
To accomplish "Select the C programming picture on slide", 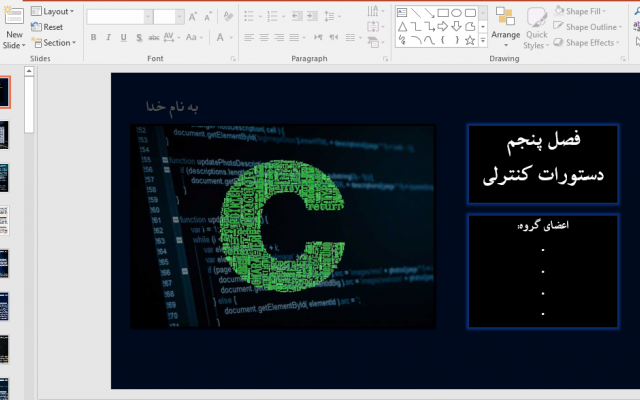I will pos(283,227).
